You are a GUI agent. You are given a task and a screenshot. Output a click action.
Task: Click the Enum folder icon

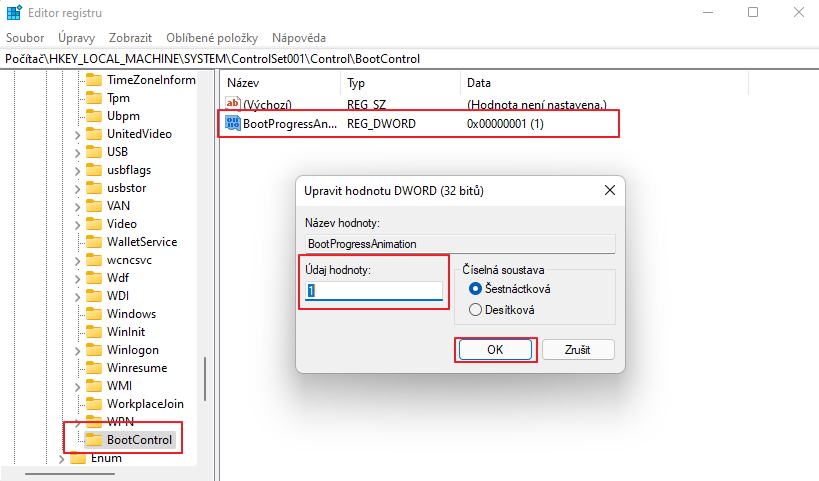click(x=77, y=458)
